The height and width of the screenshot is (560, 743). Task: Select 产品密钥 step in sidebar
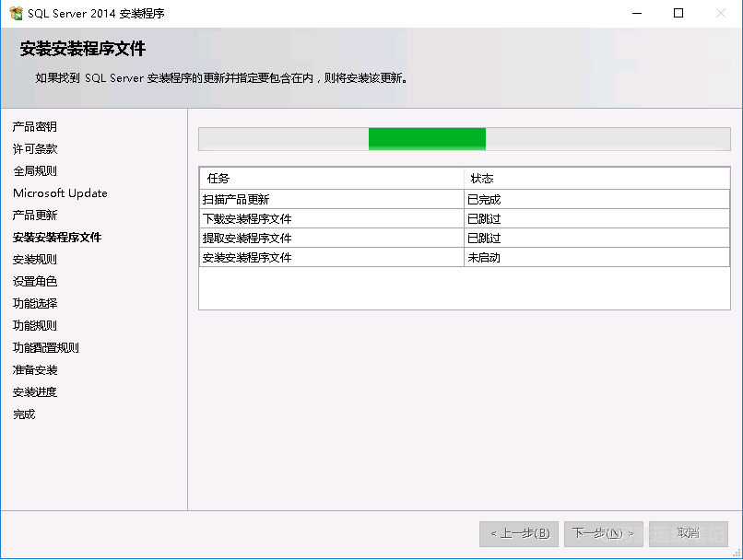[x=35, y=127]
